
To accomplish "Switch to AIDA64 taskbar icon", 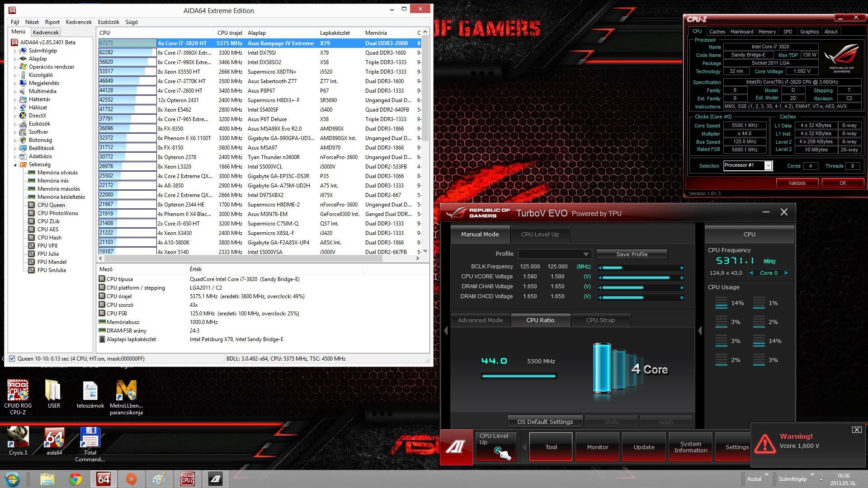I will click(104, 479).
